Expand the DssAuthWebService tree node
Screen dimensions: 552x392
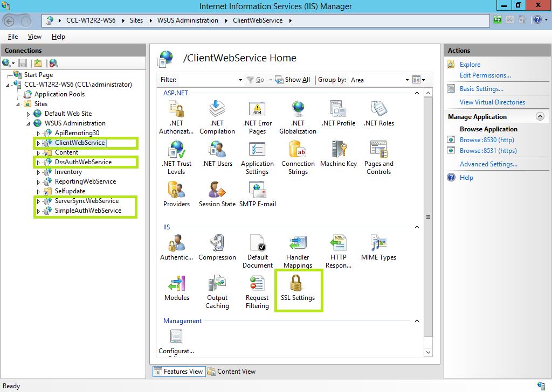[38, 163]
